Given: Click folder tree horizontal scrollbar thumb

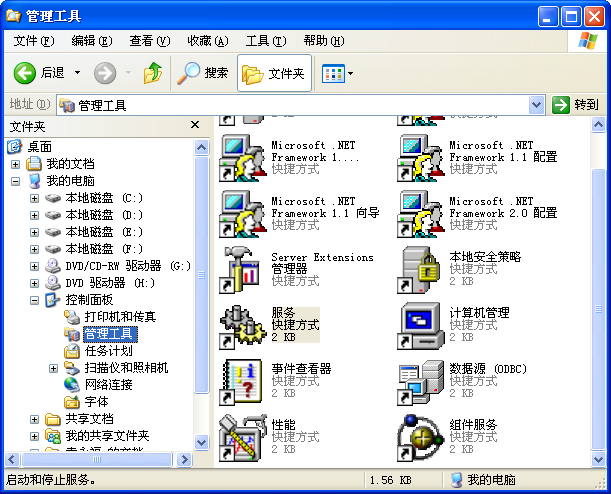Looking at the screenshot, I should (x=97, y=460).
